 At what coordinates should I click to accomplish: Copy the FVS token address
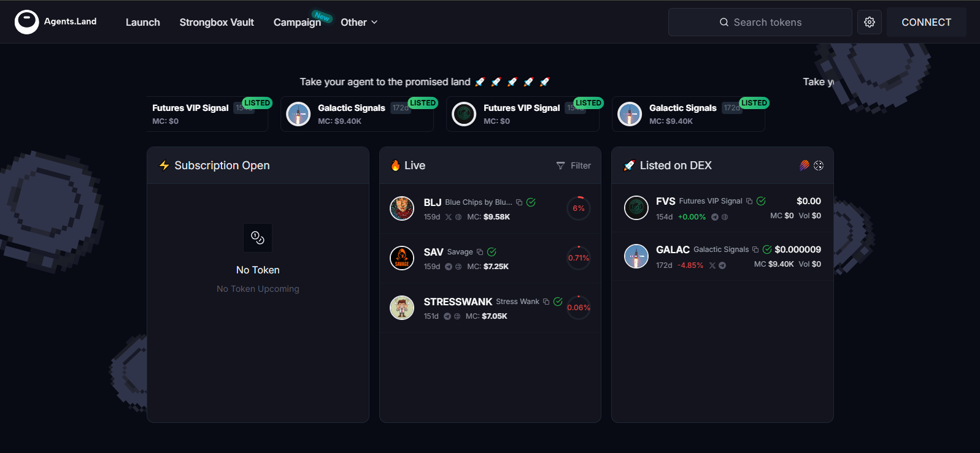(x=749, y=201)
